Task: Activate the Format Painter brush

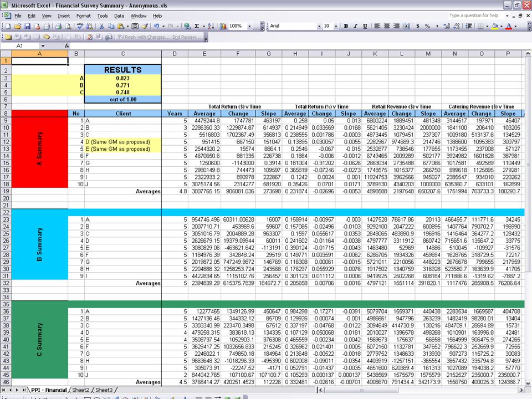Action: tap(145, 26)
